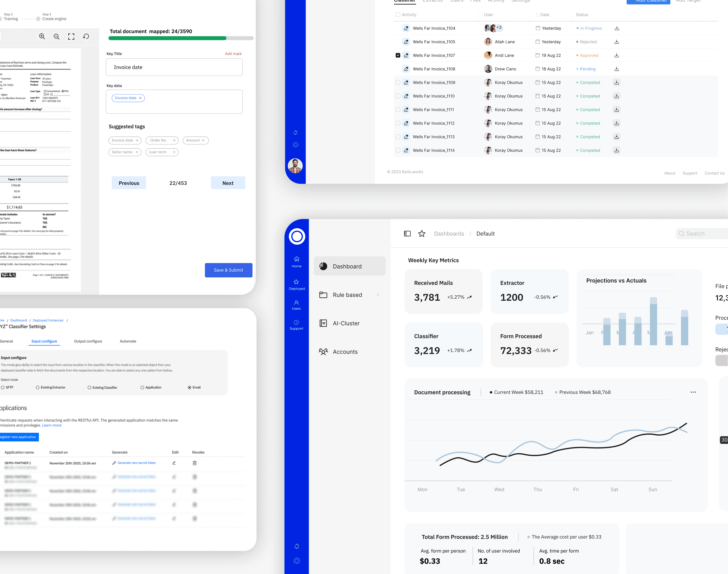
Task: Click Generate new secret token link
Action: pos(136,463)
